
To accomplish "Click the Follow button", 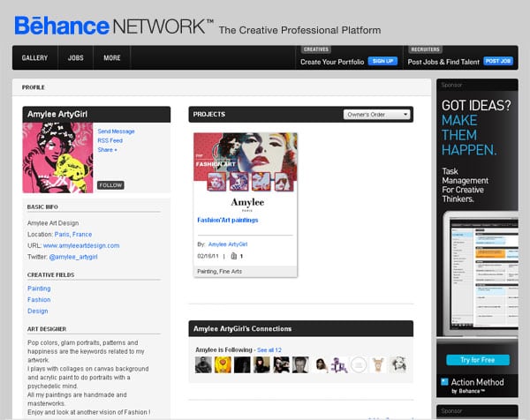I will 110,185.
